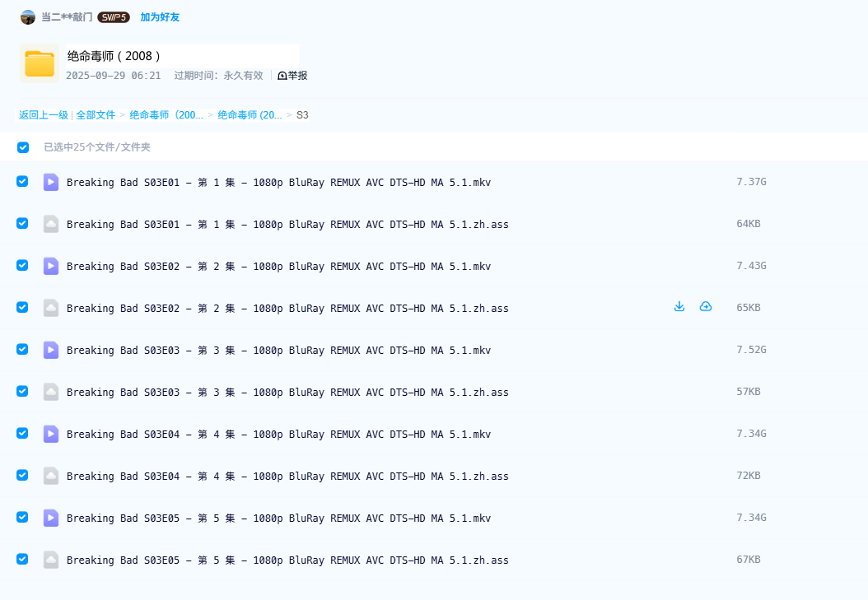The image size is (868, 600).
Task: Click file icon for S03E03 zh.ass
Action: [x=51, y=392]
